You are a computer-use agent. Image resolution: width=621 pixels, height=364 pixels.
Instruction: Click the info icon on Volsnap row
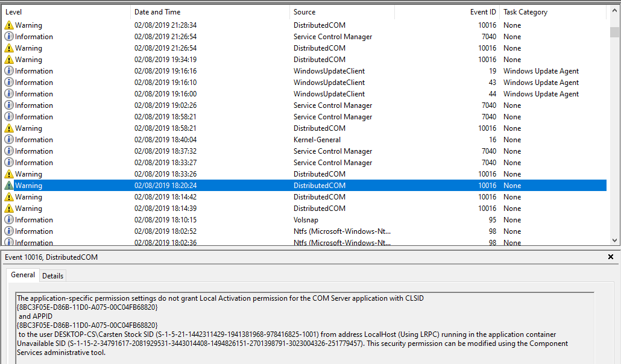[8, 220]
